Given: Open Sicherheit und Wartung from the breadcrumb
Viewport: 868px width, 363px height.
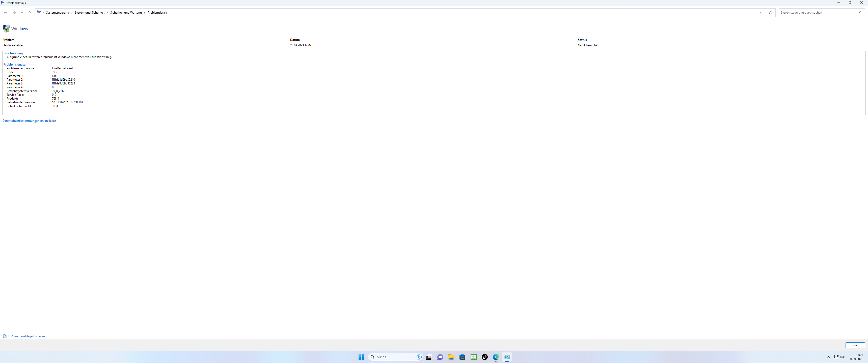Looking at the screenshot, I should tap(126, 12).
